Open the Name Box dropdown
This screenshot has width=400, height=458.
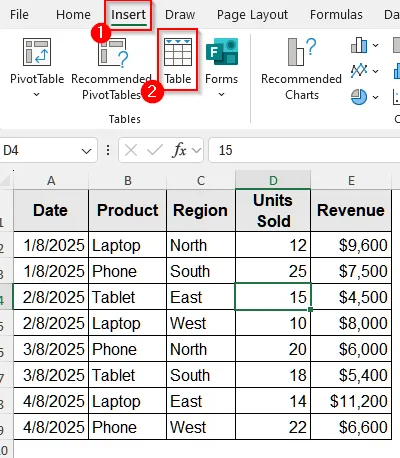click(x=86, y=151)
